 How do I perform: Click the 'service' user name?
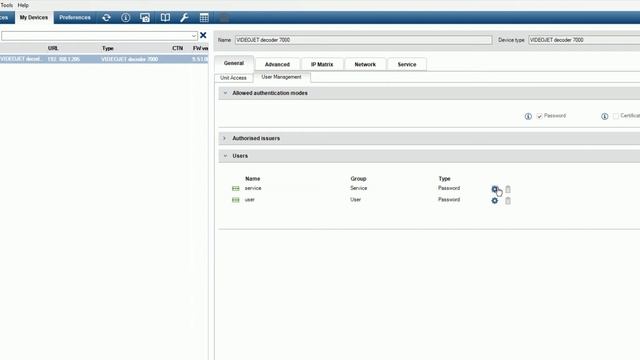tap(253, 188)
